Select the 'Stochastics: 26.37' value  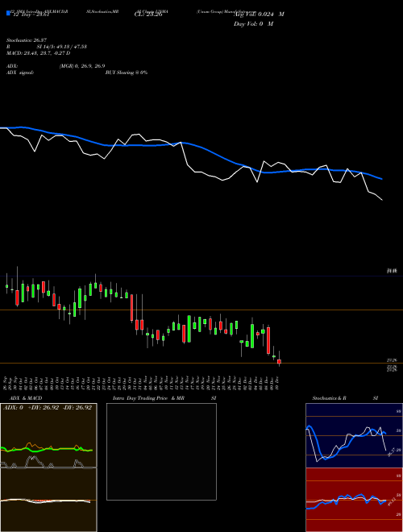[27, 40]
